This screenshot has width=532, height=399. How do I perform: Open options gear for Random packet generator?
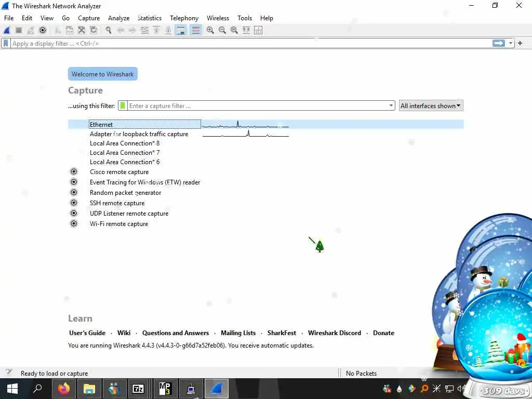point(74,192)
